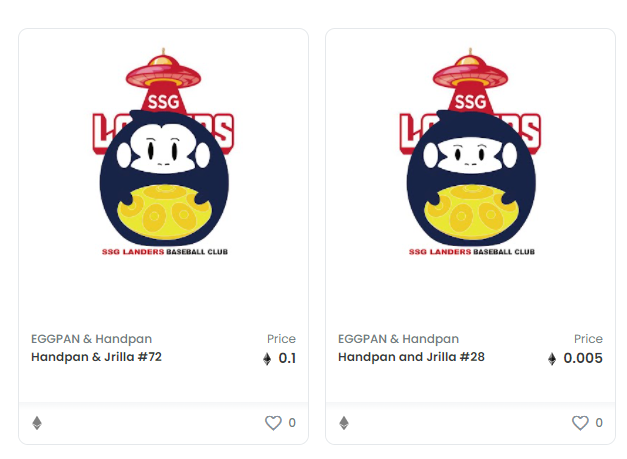Visit EGGPAN & Handpan collection on #72 card
The width and height of the screenshot is (627, 459).
[x=92, y=339]
